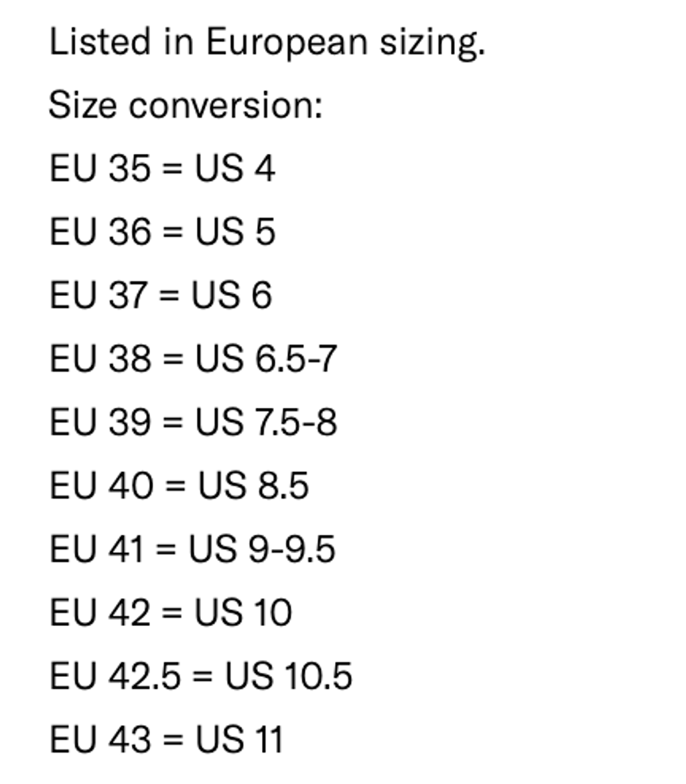The image size is (686, 784).
Task: Click the 'US 6.5-7' size range
Action: pos(266,359)
